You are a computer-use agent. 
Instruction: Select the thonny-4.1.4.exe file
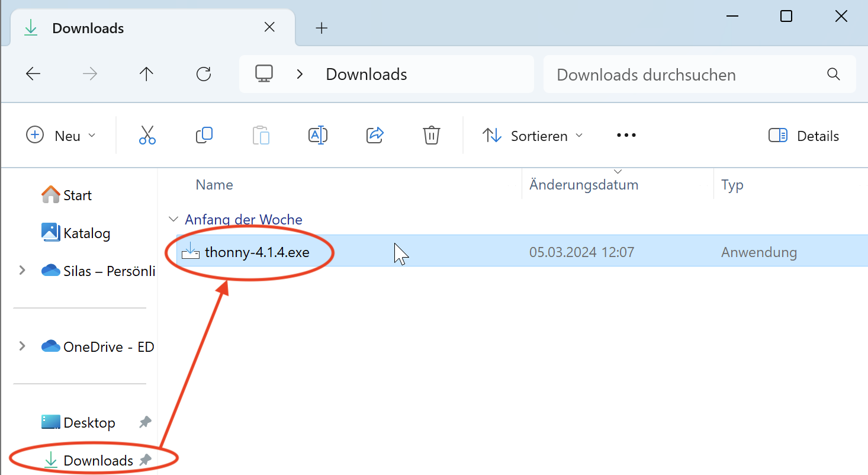tap(257, 252)
